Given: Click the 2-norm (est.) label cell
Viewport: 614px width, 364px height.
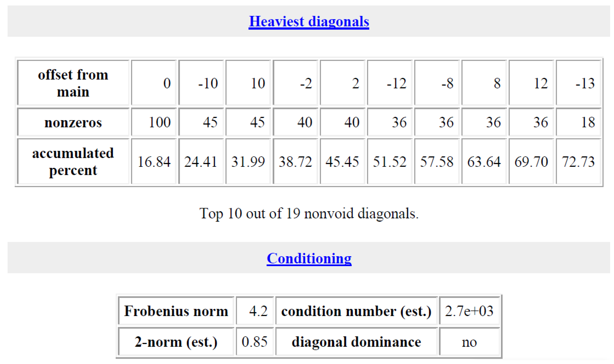Looking at the screenshot, I should click(x=176, y=342).
